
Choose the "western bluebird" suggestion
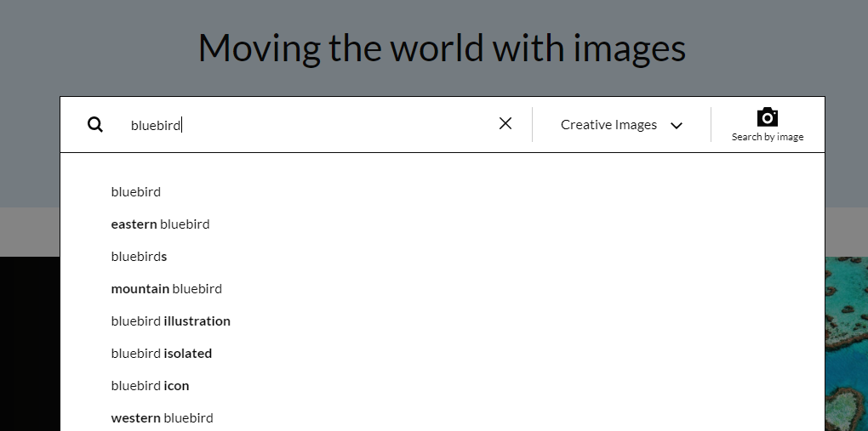(x=162, y=418)
